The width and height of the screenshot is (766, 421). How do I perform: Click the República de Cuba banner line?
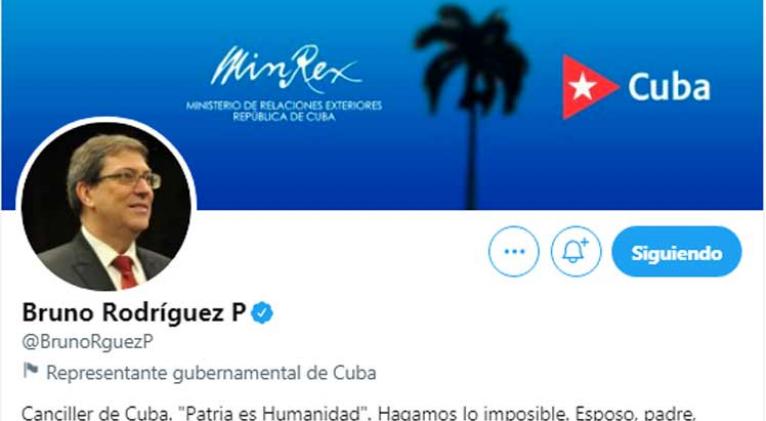tap(284, 117)
